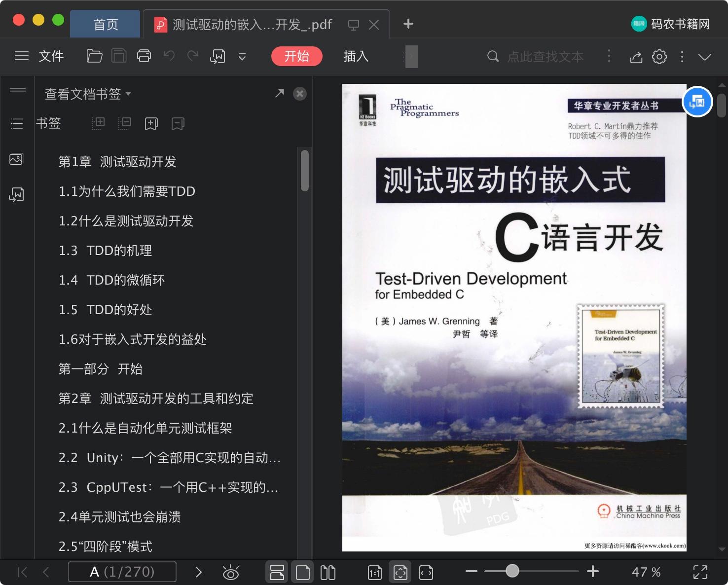Click the redo arrow

click(x=193, y=56)
